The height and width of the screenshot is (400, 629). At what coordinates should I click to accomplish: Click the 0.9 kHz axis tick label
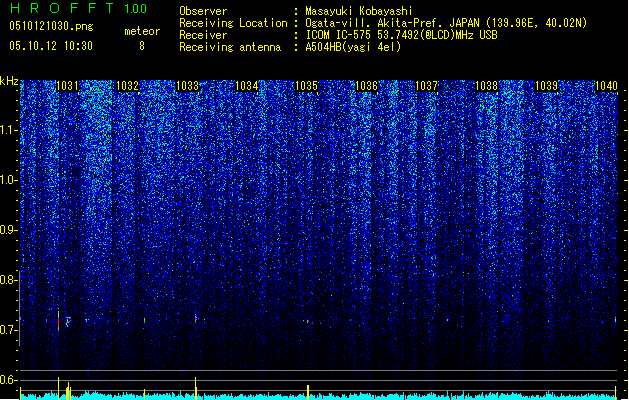coord(8,230)
